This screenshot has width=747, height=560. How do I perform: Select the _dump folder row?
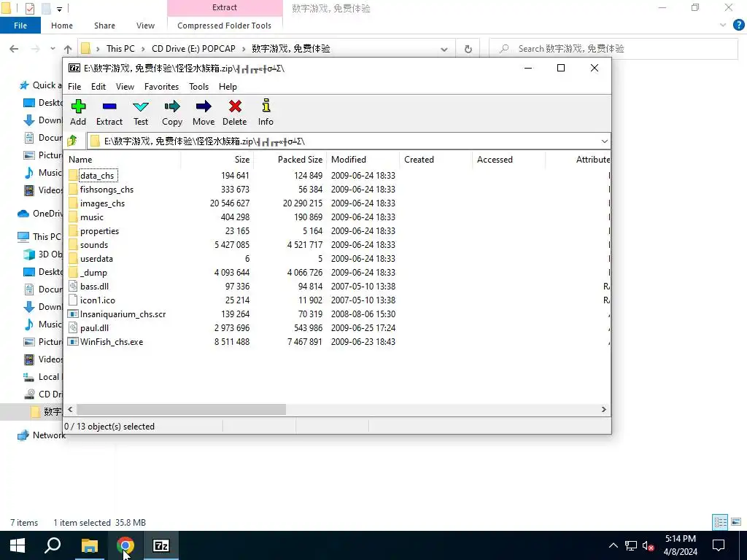337,273
